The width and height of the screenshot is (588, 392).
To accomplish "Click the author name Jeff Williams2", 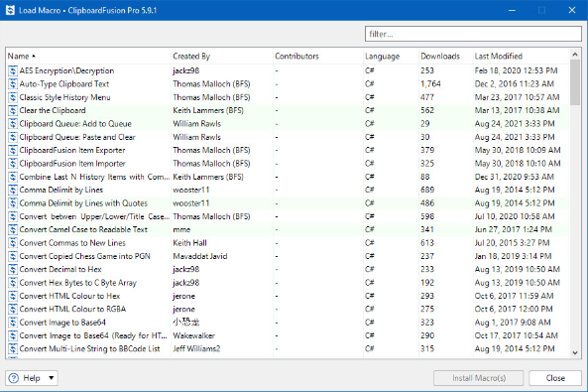I will click(x=196, y=348).
